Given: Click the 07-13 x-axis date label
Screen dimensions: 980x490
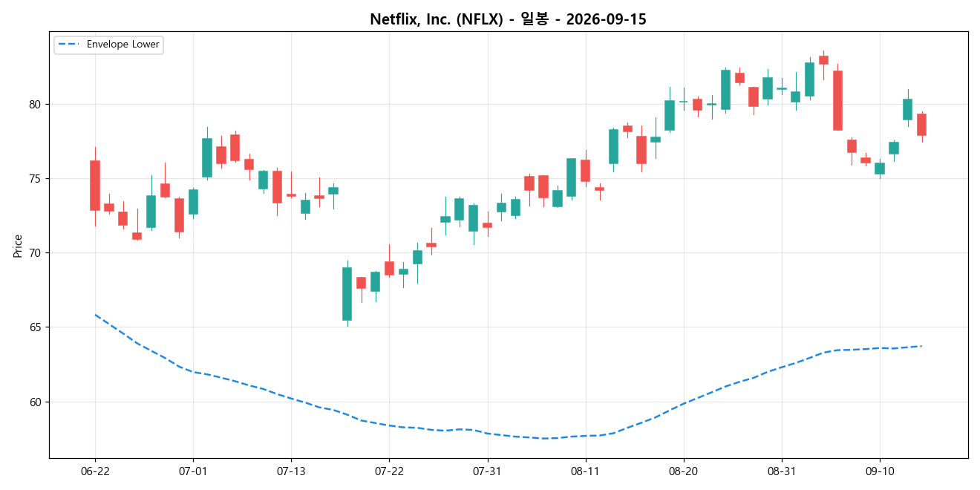Looking at the screenshot, I should [291, 472].
